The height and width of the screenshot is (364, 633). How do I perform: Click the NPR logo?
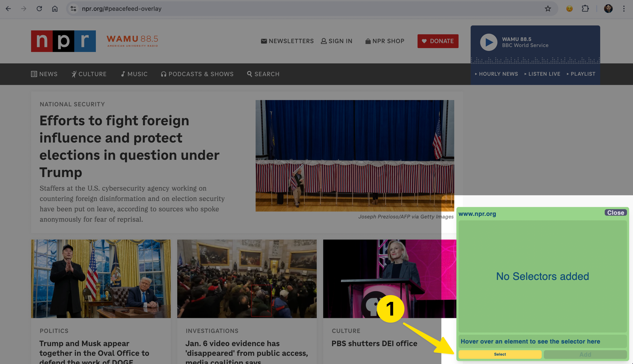point(63,41)
